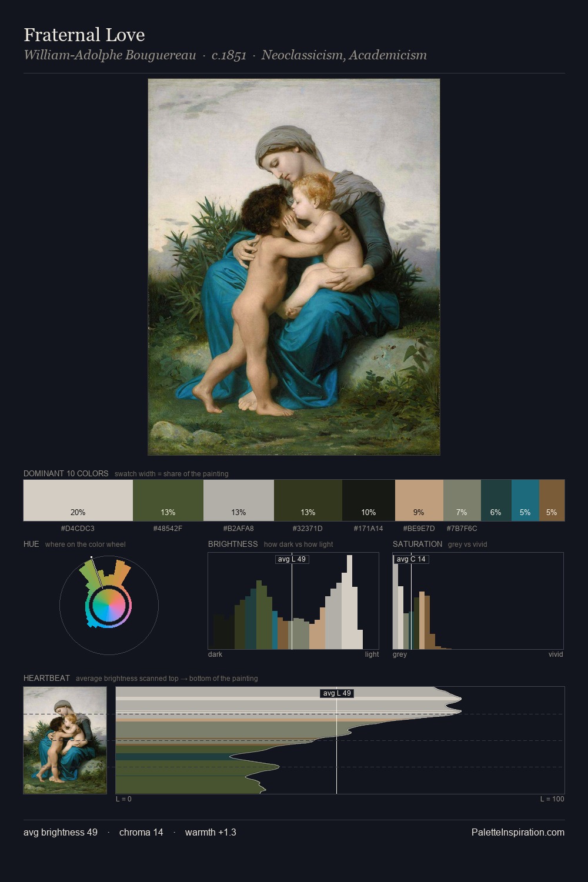Click the BRIGHTNESS section heading

pyautogui.click(x=233, y=544)
